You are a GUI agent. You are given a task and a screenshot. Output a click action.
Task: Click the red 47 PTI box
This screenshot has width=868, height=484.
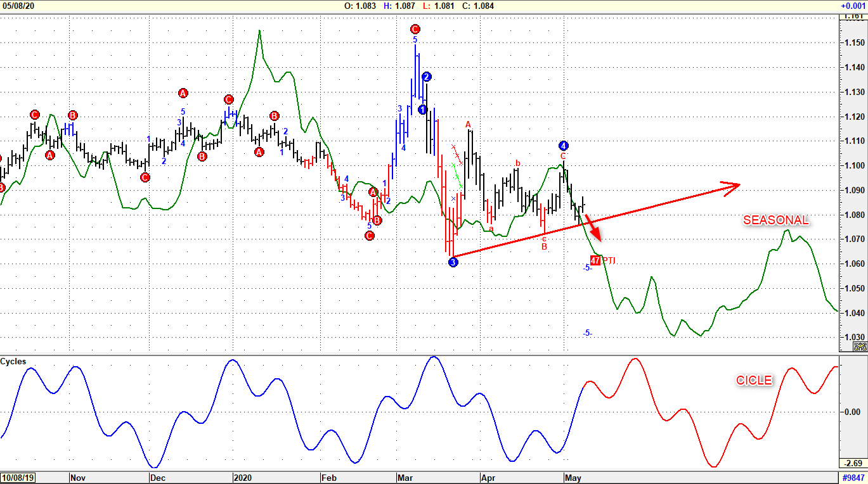point(595,260)
